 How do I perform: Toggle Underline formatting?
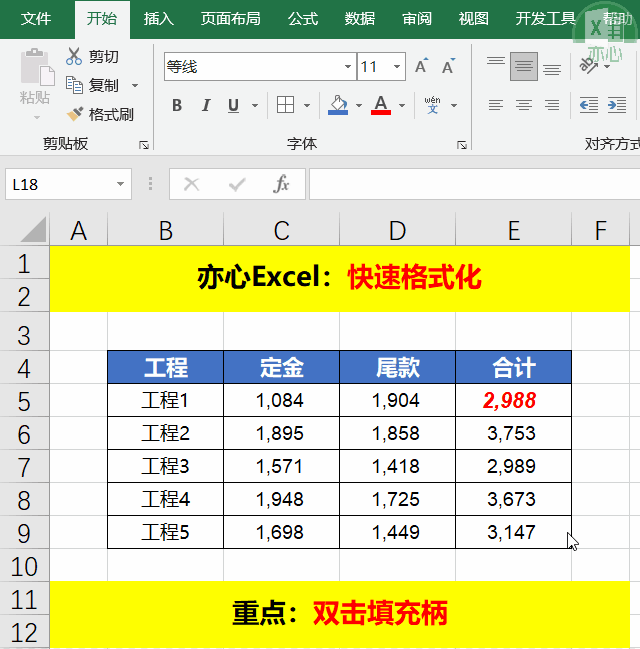tap(233, 105)
